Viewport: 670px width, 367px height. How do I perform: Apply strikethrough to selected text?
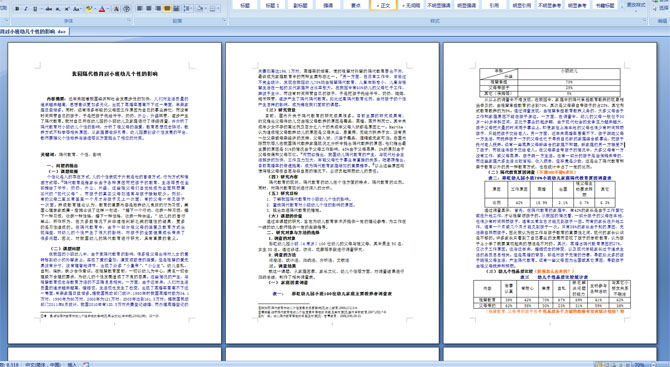tap(49, 9)
